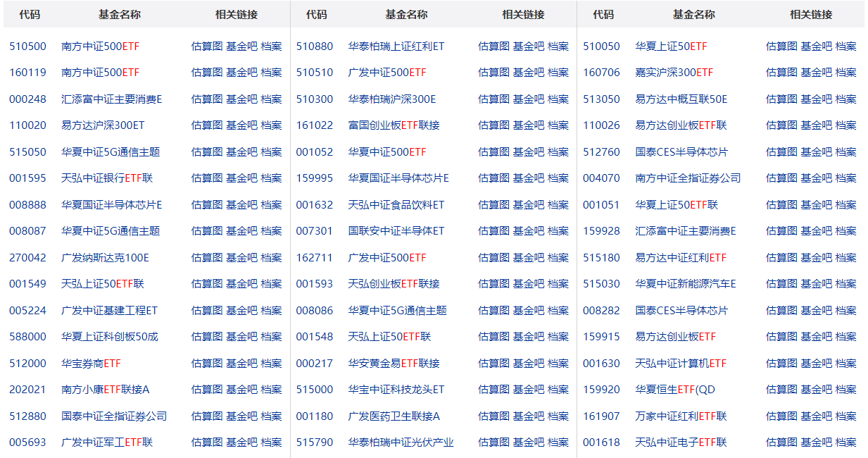Click fund name 广发中证军工ETF联
The image size is (868, 458).
coord(107,442)
